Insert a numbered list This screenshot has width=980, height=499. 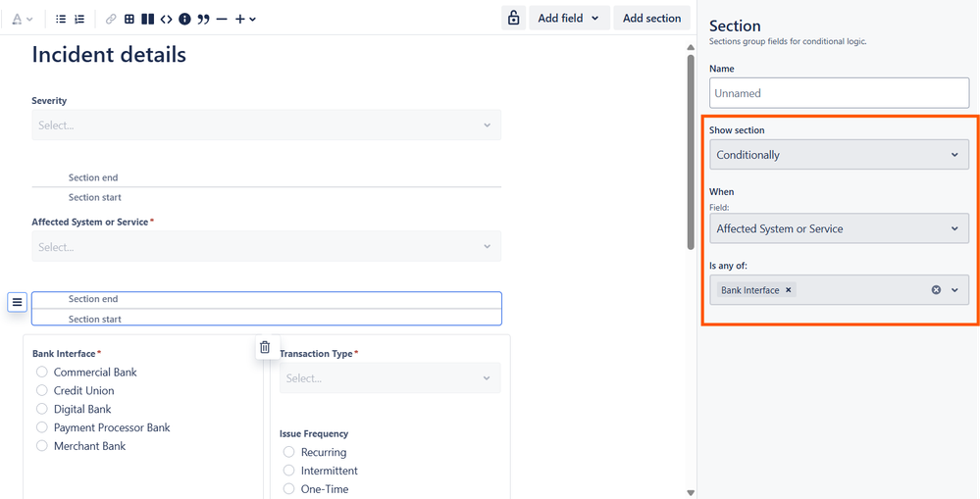(x=79, y=20)
